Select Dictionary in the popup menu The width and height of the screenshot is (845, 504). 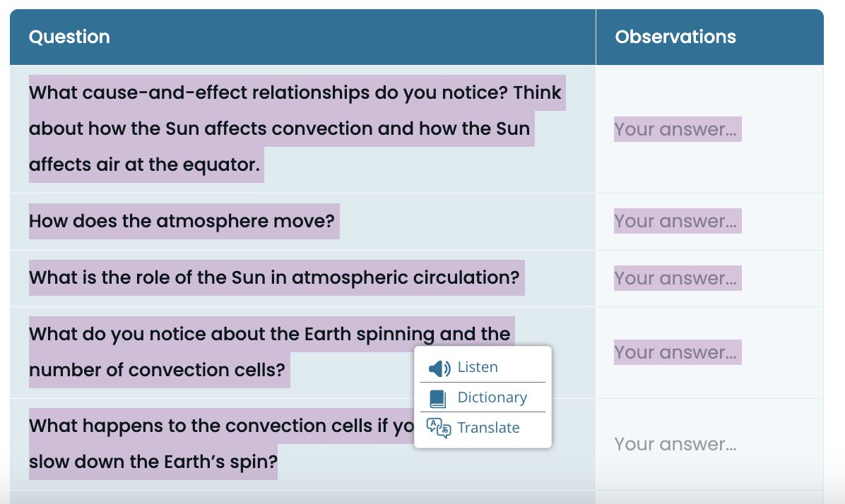tap(492, 397)
